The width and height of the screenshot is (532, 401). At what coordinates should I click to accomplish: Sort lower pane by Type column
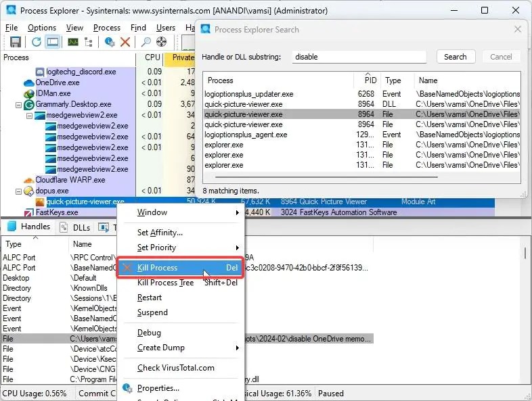coord(35,244)
